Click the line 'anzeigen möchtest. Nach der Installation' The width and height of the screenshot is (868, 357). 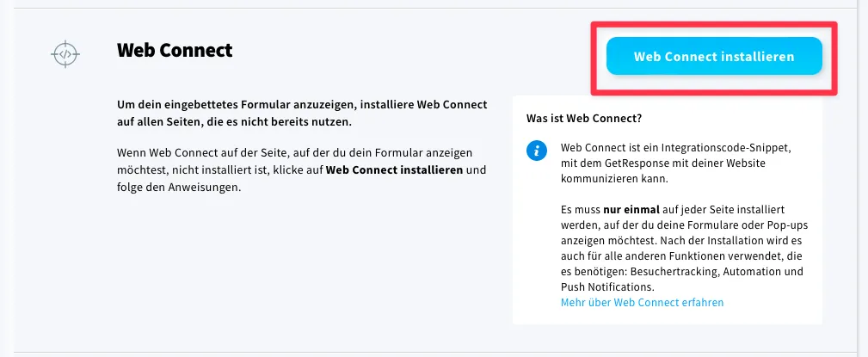tap(681, 242)
